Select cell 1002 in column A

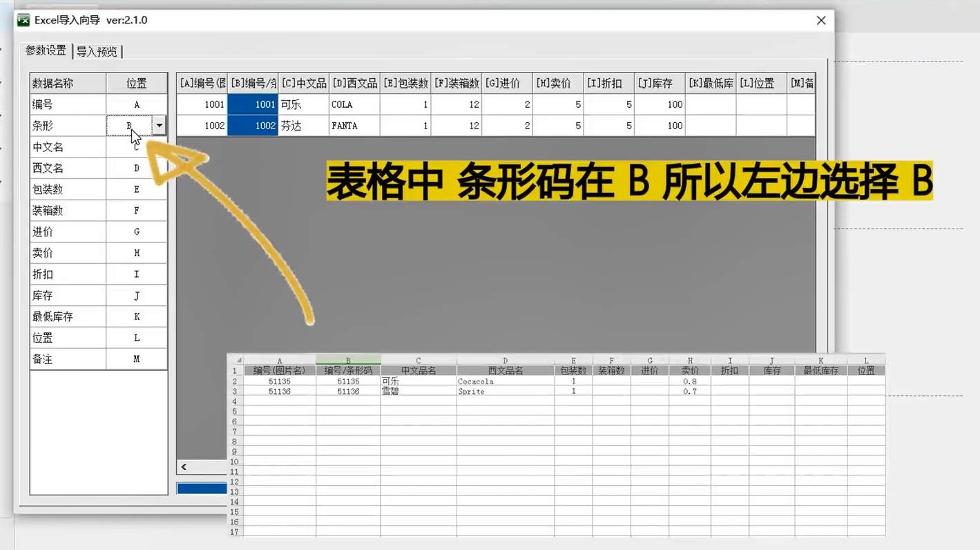click(x=202, y=126)
